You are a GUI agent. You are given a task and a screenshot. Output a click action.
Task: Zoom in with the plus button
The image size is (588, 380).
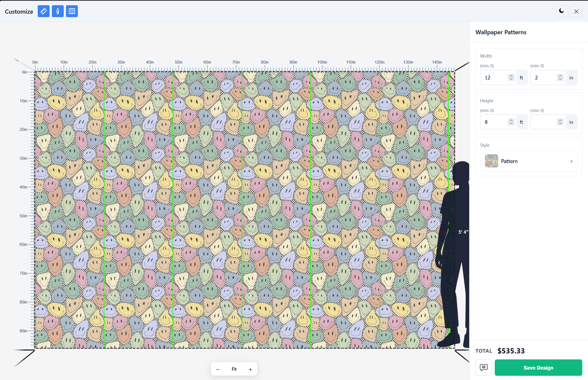click(x=250, y=369)
